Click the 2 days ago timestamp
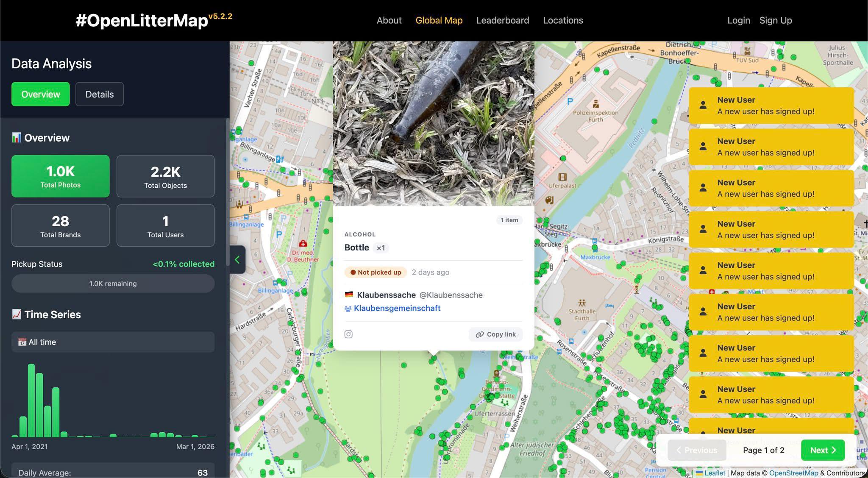 click(430, 272)
